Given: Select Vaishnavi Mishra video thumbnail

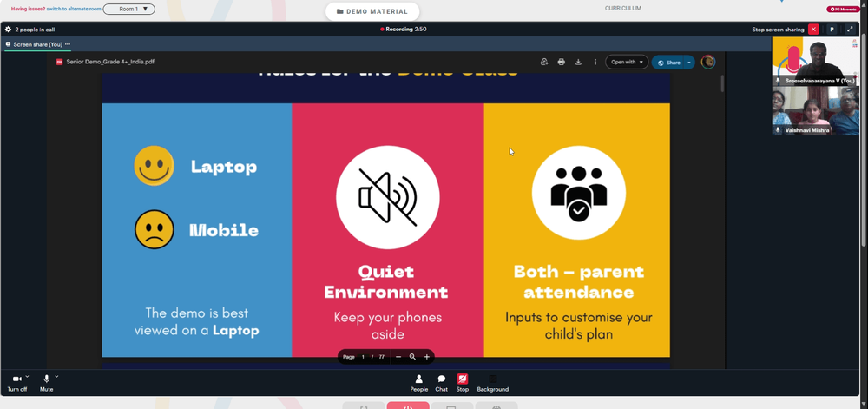Looking at the screenshot, I should [x=815, y=110].
